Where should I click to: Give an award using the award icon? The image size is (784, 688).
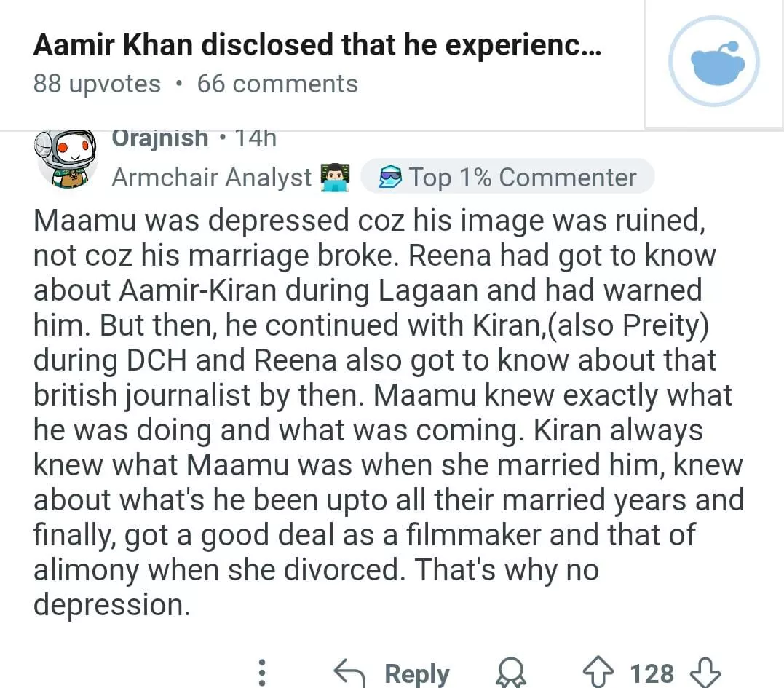point(510,673)
